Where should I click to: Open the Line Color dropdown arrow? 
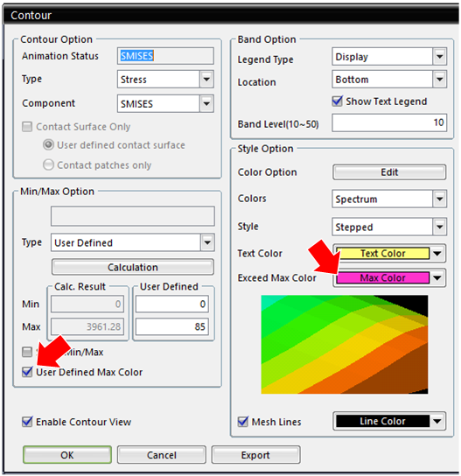click(x=437, y=421)
